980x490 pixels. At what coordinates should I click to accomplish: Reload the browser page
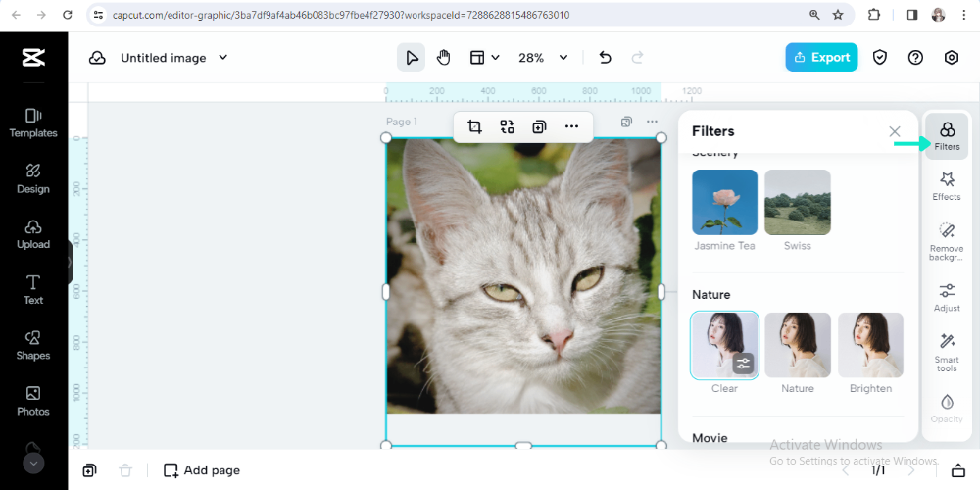click(68, 15)
